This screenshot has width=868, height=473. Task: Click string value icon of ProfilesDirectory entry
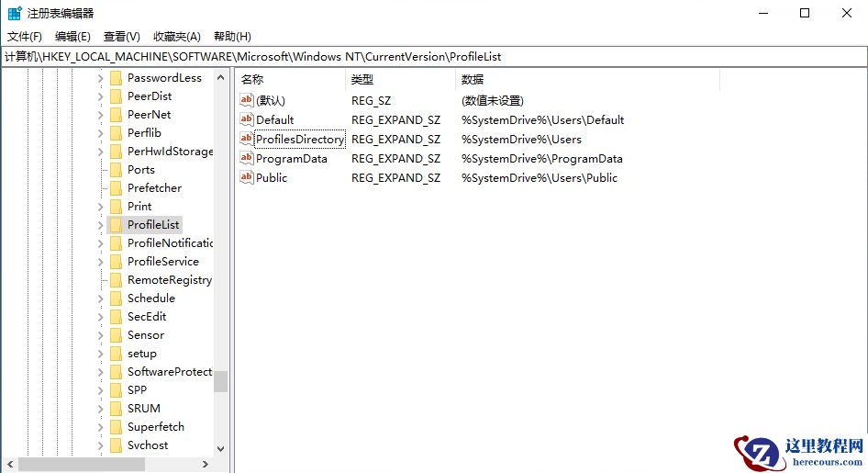[246, 139]
